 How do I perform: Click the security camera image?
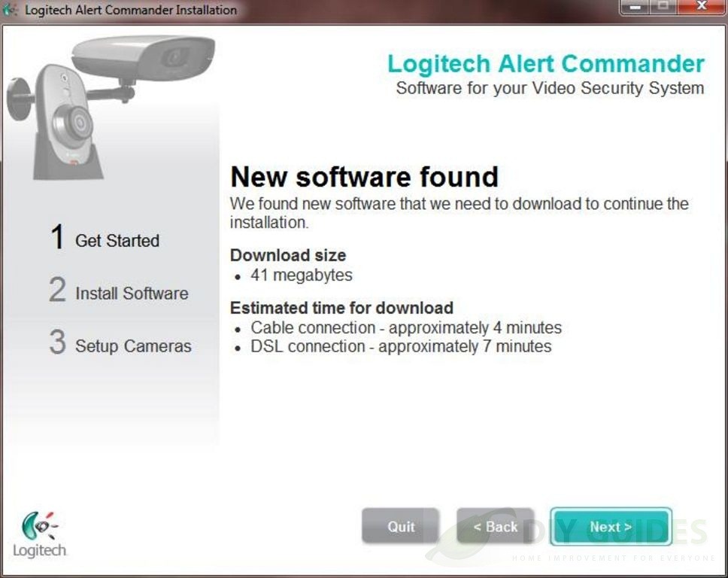point(111,107)
